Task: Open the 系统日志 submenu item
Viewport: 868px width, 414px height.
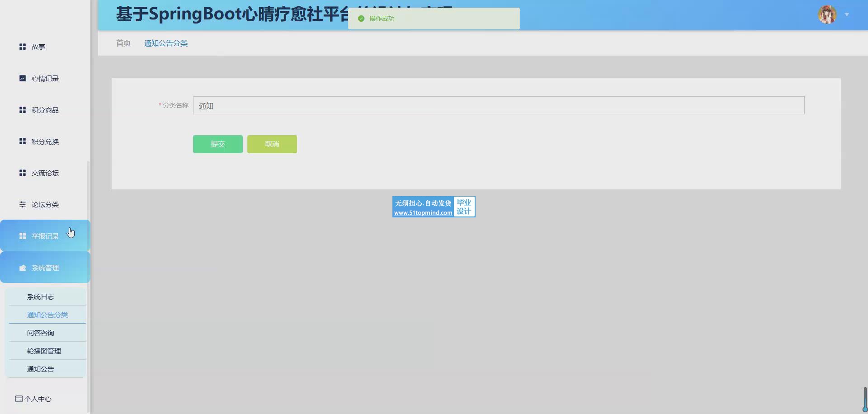Action: pos(41,296)
